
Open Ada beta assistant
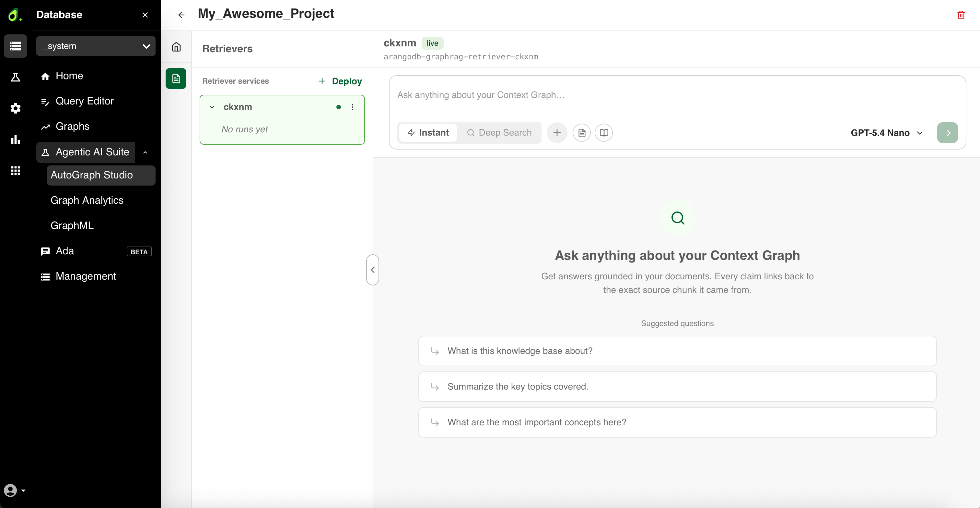96,251
